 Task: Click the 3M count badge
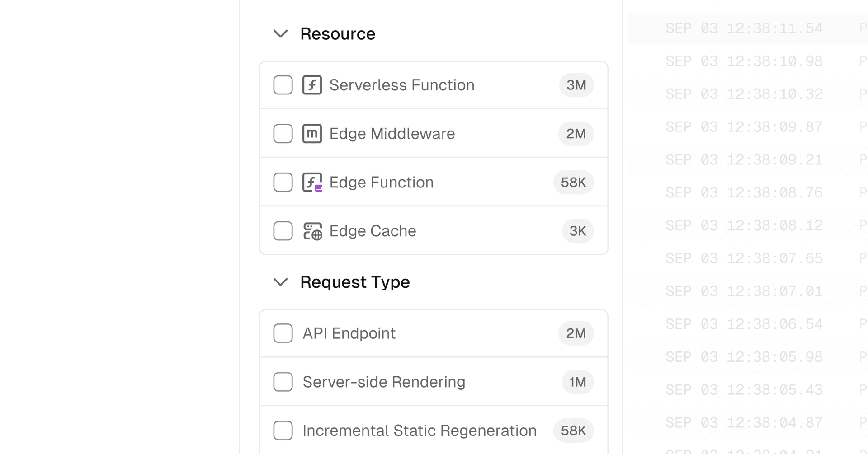click(576, 85)
